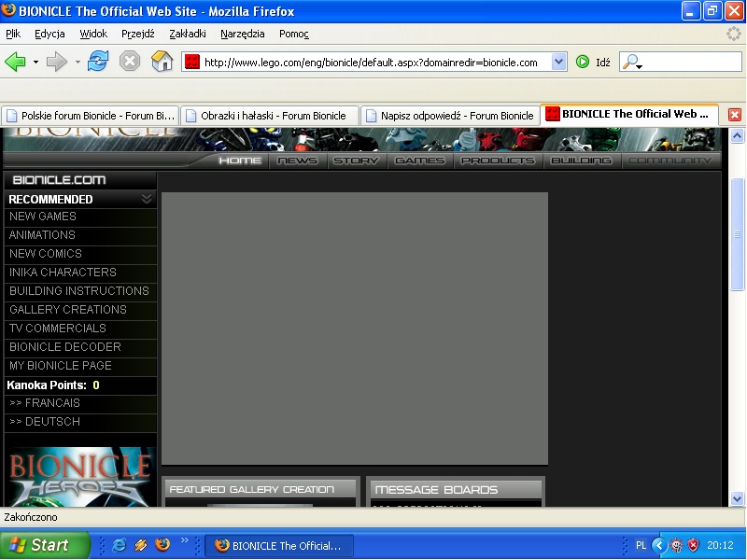Open Internet Explorer from quick launch
Viewport: 747px width, 560px height.
pyautogui.click(x=119, y=545)
